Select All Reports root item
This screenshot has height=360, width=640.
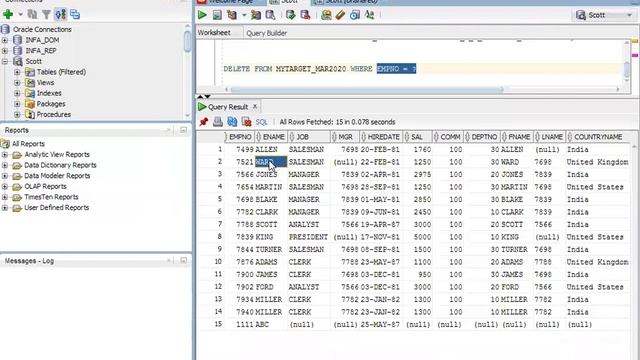click(28, 144)
